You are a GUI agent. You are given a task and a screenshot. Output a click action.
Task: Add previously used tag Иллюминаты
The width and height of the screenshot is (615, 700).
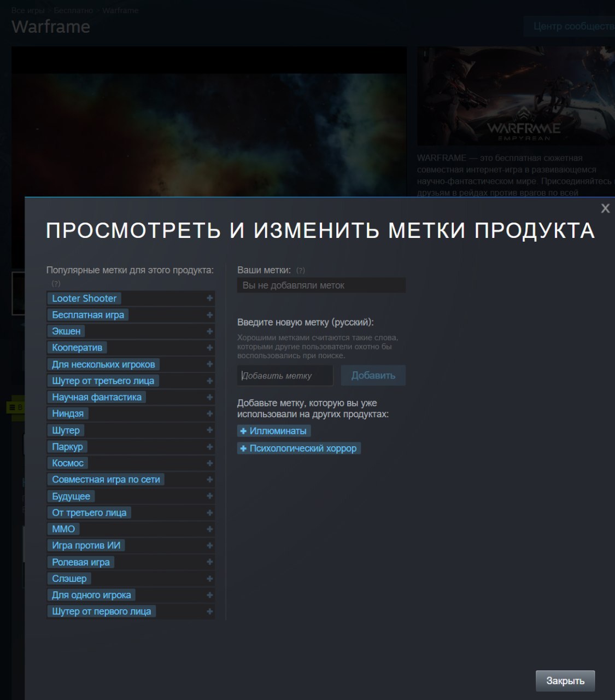(273, 431)
